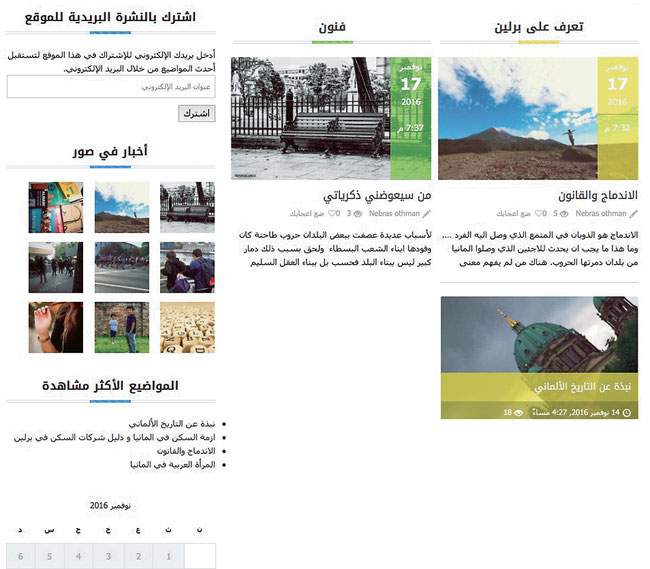Open article الاندماج والقانون title

598,195
